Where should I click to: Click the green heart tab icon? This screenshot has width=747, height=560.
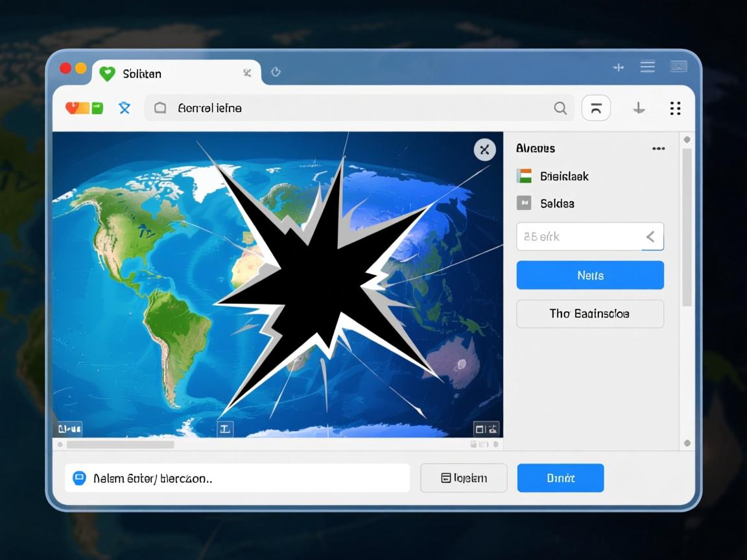click(107, 74)
